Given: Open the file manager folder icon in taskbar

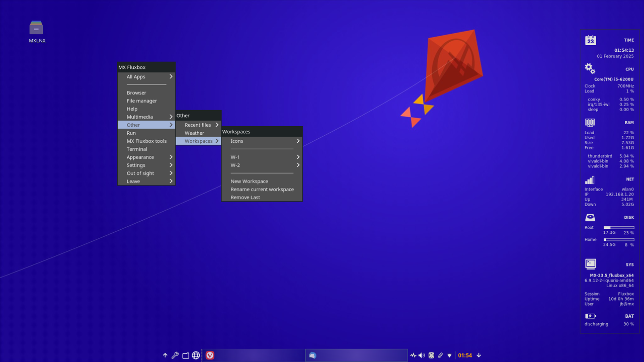Looking at the screenshot, I should click(186, 355).
